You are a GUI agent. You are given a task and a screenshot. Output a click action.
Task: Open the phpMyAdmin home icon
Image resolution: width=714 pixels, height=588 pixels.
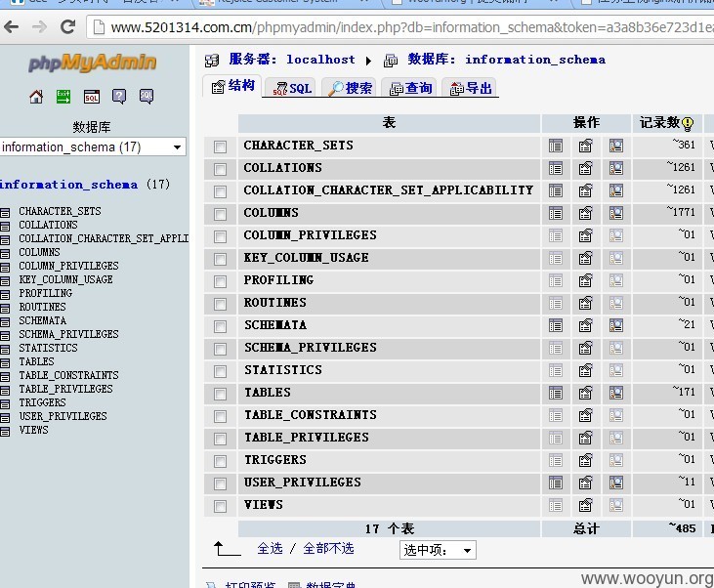click(36, 97)
